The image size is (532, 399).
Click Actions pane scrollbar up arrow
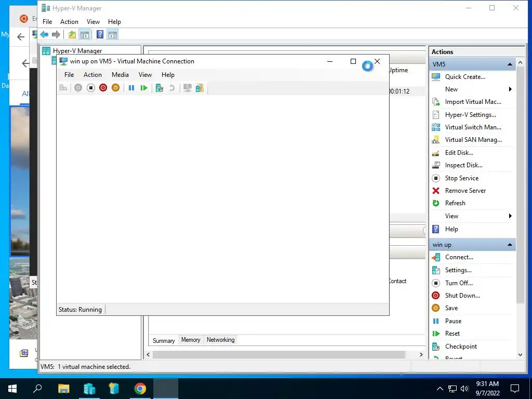click(x=520, y=63)
